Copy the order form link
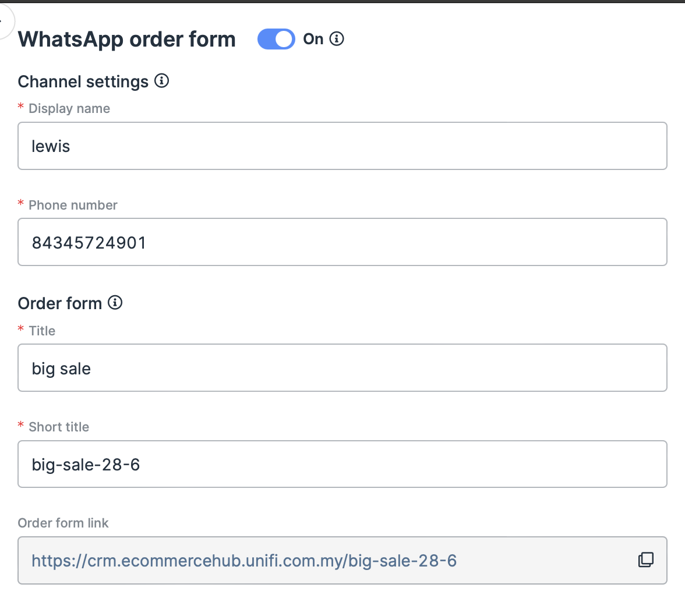This screenshot has width=685, height=616. tap(645, 560)
